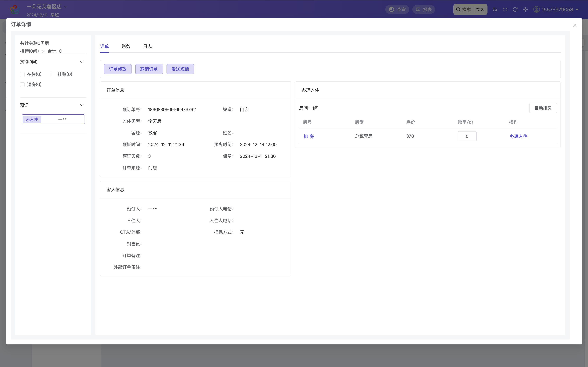Click the refresh icon in header
The width and height of the screenshot is (588, 367).
515,9
